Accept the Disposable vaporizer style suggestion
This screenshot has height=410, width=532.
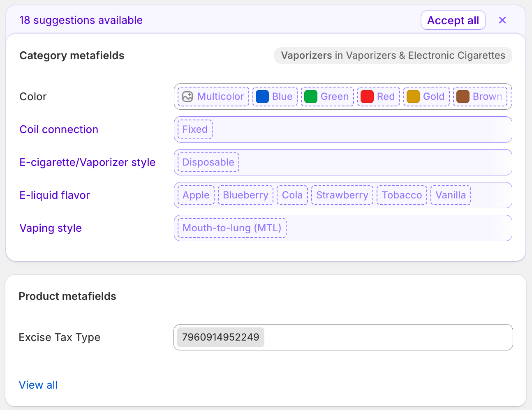coord(208,162)
